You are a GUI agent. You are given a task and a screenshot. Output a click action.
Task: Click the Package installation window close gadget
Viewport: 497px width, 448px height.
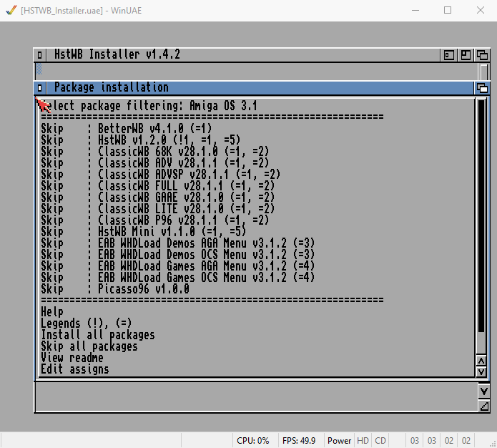(39, 88)
